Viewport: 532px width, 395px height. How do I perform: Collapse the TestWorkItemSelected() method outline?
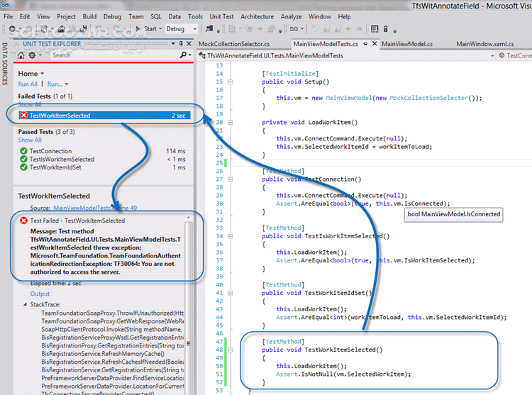(x=231, y=350)
